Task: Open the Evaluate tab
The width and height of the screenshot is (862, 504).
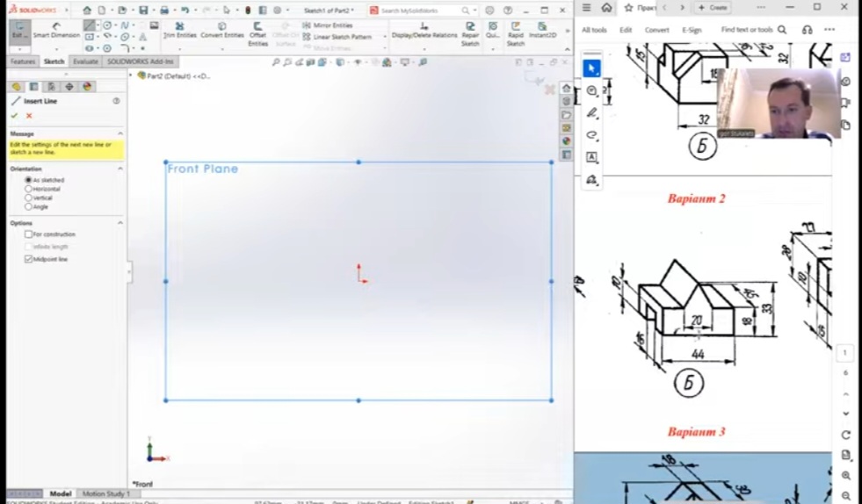Action: click(x=85, y=61)
